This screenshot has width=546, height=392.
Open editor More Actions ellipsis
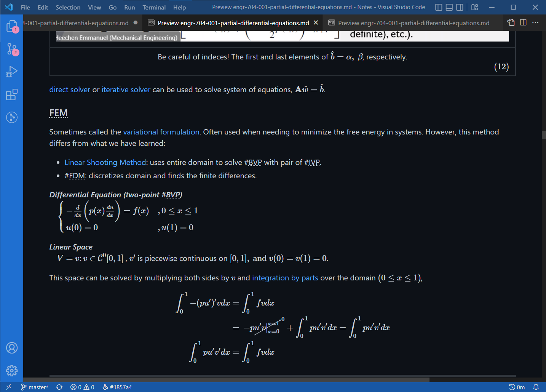pyautogui.click(x=535, y=22)
